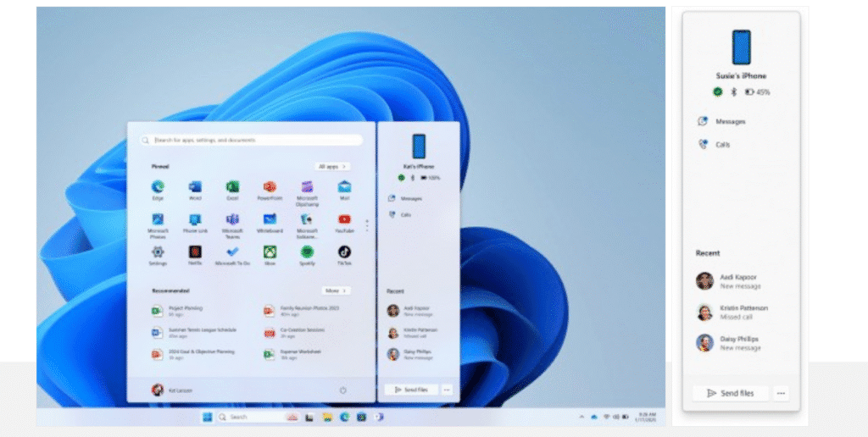Expand More recommended files
This screenshot has width=868, height=437.
point(335,290)
